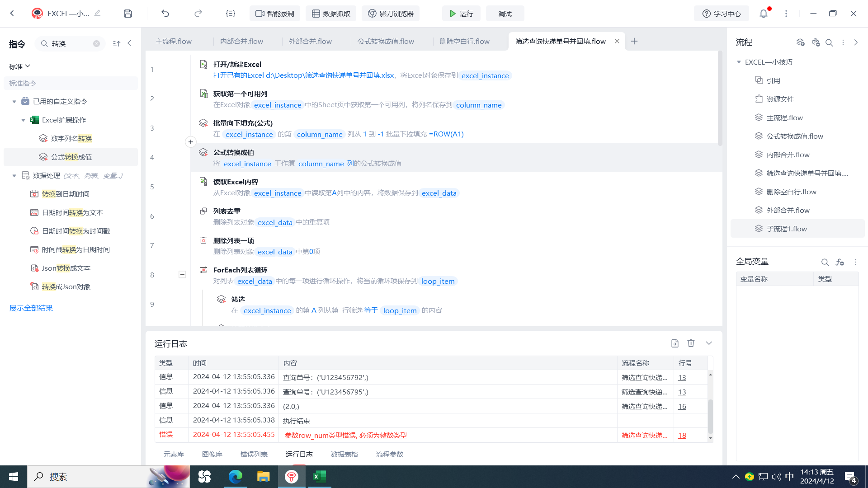Viewport: 868px width, 488px height.
Task: Select 子流程1.flow in flow tree
Action: point(787,229)
